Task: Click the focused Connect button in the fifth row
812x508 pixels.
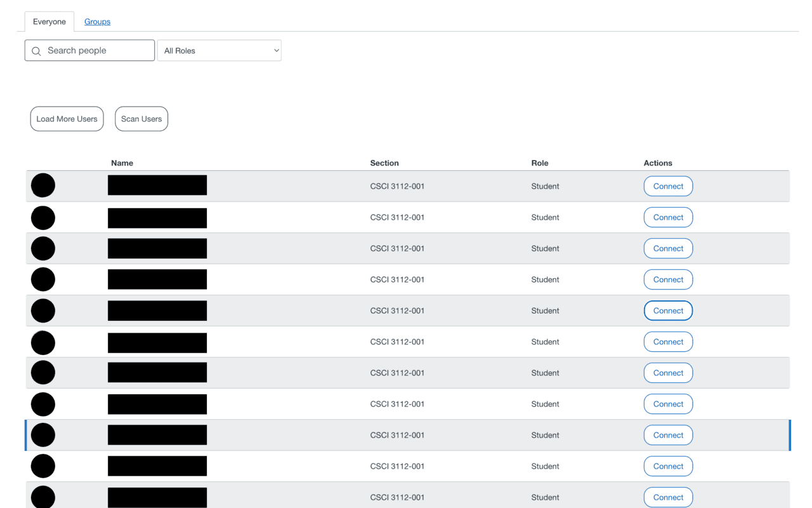Action: [668, 311]
